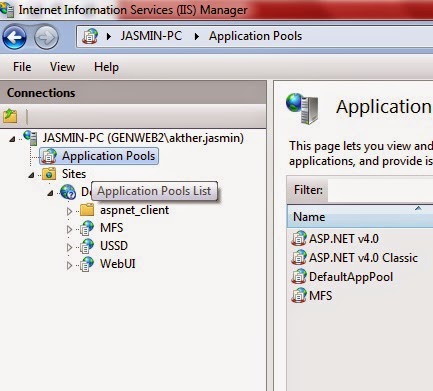Open breadcrumb arrow before JASMIN-PC
Viewport: 433px width, 391px height.
pos(109,36)
